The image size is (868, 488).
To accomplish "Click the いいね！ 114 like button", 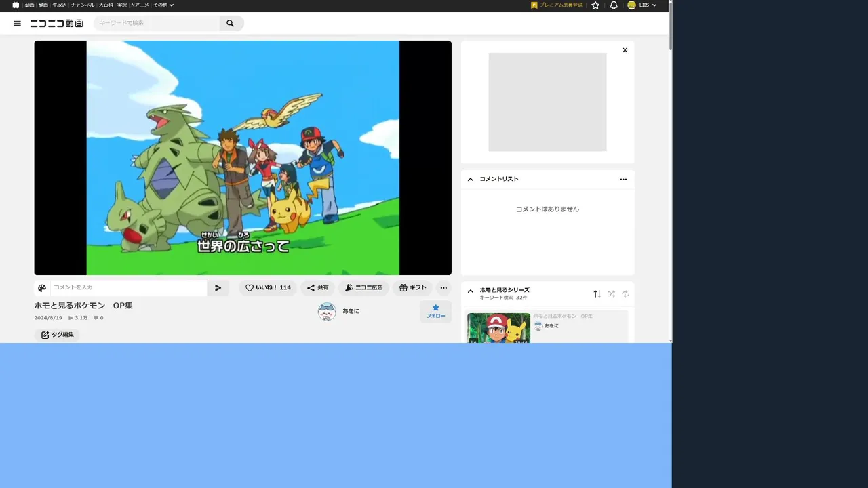I will [x=268, y=288].
